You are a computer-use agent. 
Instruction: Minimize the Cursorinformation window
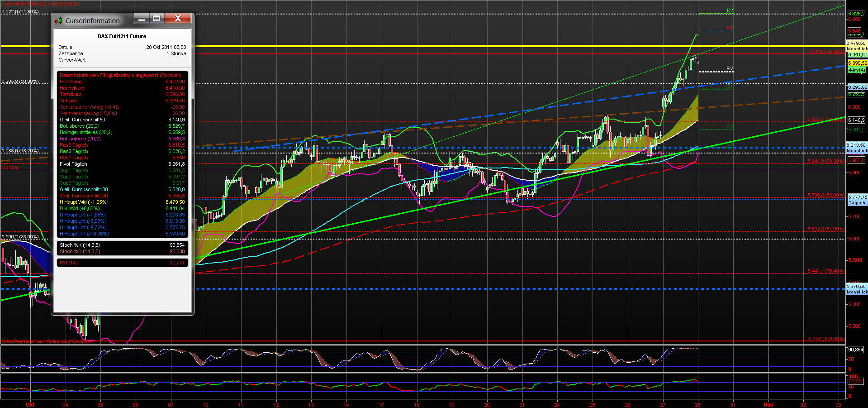coord(142,19)
